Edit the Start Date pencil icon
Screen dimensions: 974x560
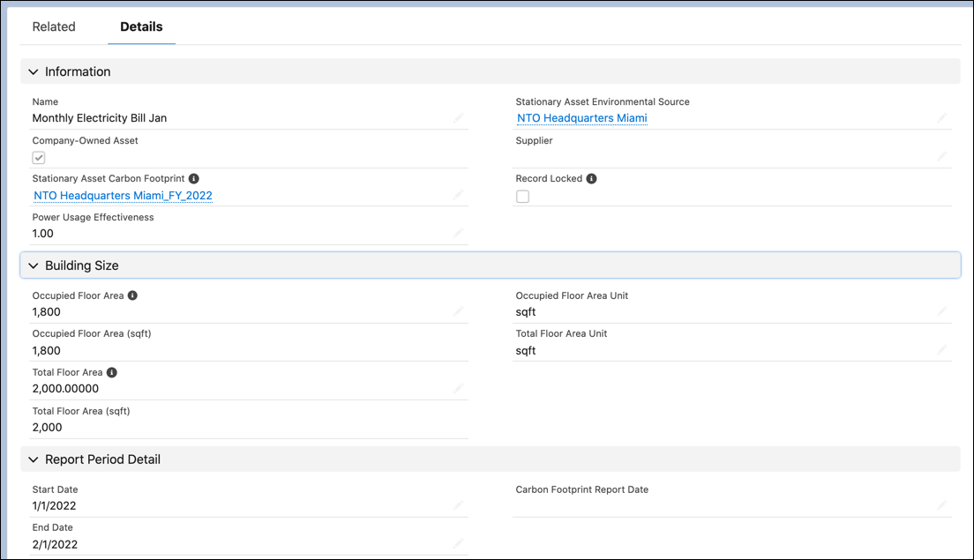click(x=458, y=505)
